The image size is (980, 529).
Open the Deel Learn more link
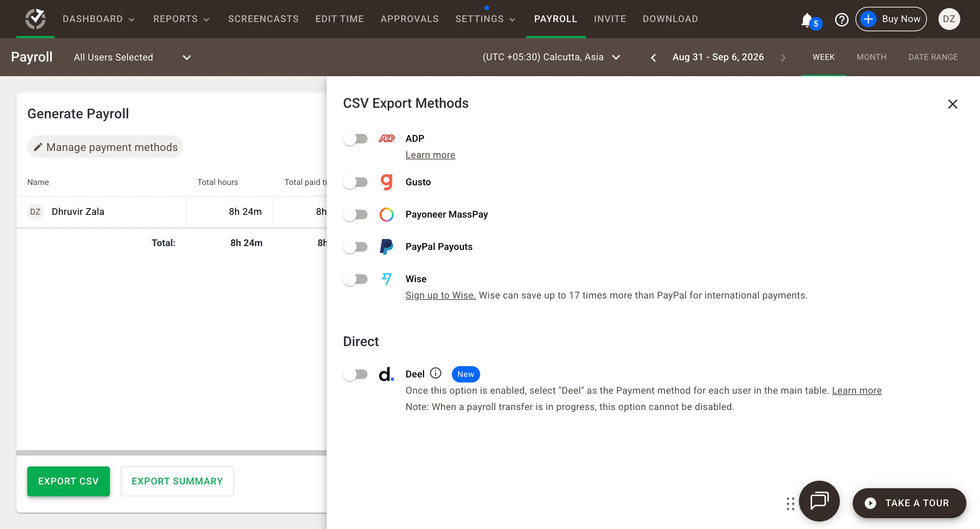pyautogui.click(x=857, y=390)
